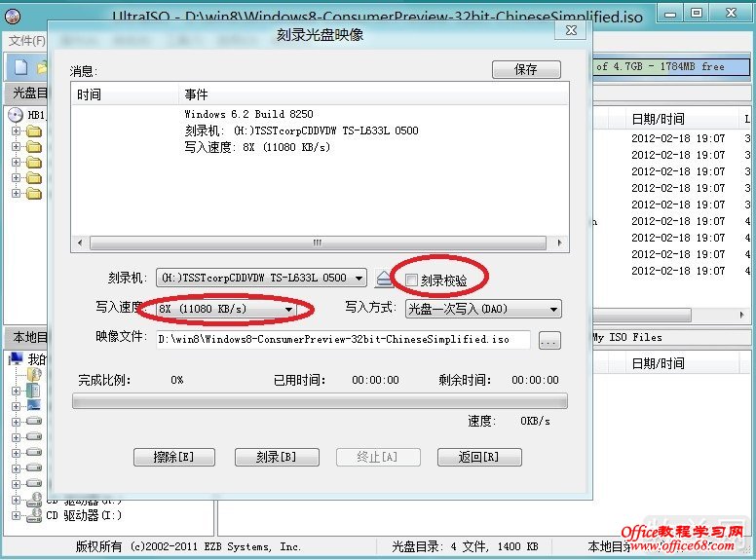Click the message list scroll-right arrow

tap(559, 243)
